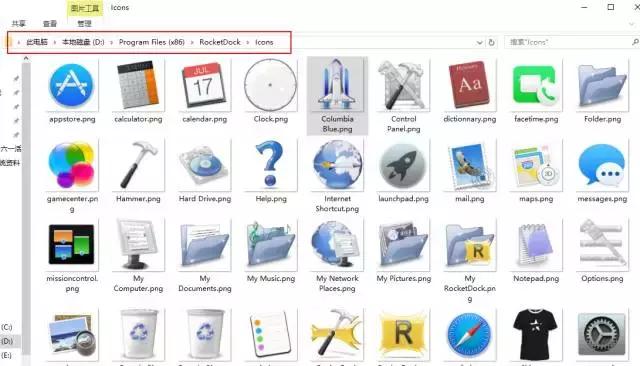Select the mail.png stamp icon
The width and height of the screenshot is (640, 366).
(x=470, y=171)
